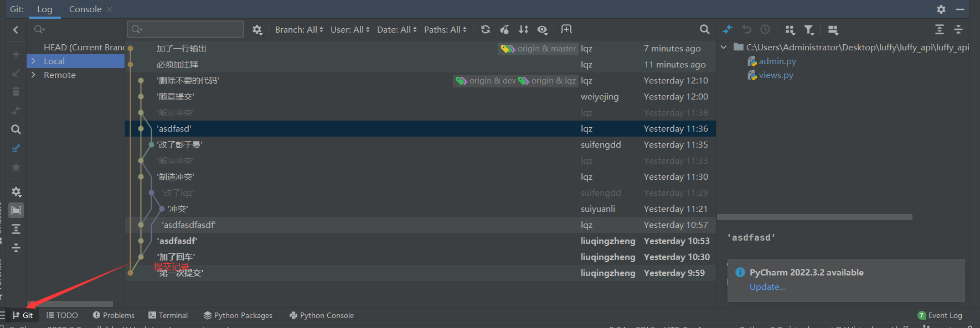Click the cherry-pick icon
The image size is (980, 328).
(504, 29)
